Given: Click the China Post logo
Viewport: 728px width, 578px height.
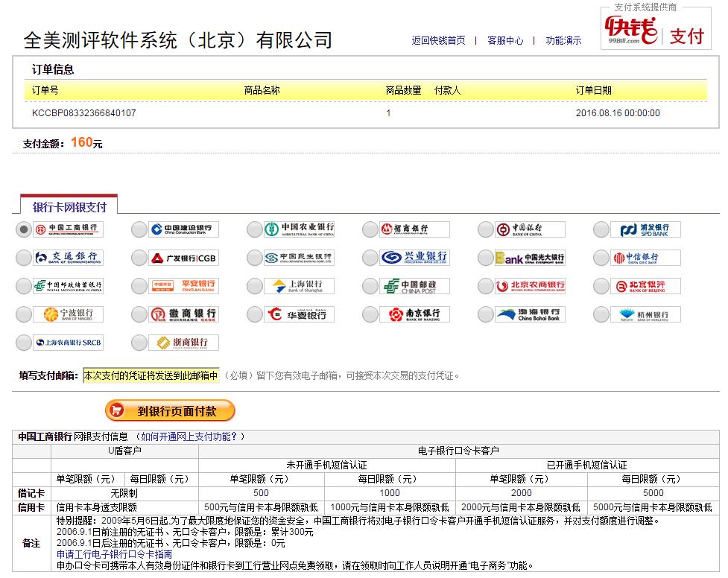Looking at the screenshot, I should [414, 286].
